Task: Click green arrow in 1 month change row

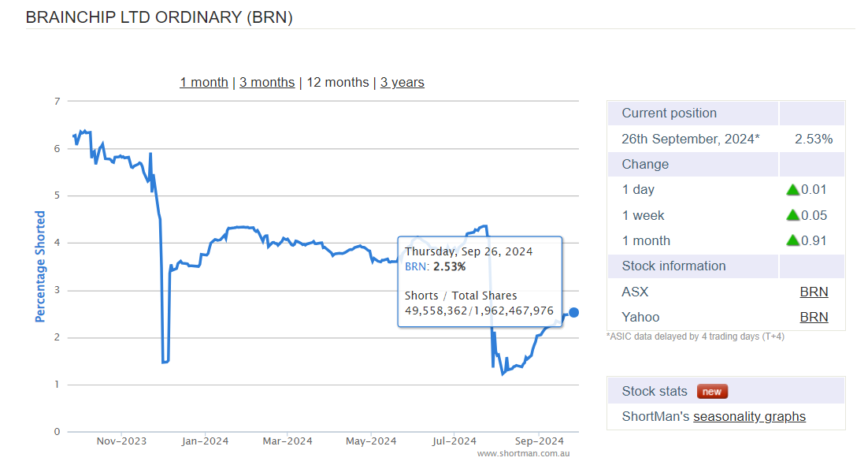Action: pos(792,241)
